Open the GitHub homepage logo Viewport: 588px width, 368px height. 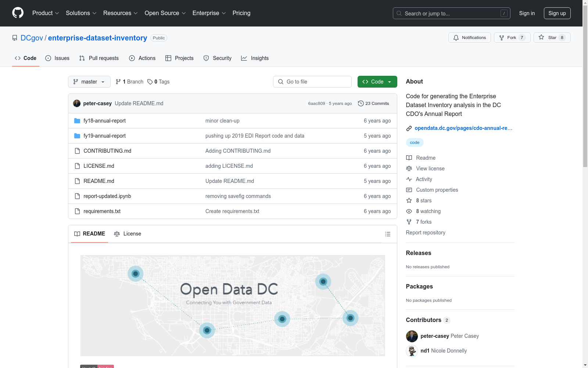click(x=18, y=13)
